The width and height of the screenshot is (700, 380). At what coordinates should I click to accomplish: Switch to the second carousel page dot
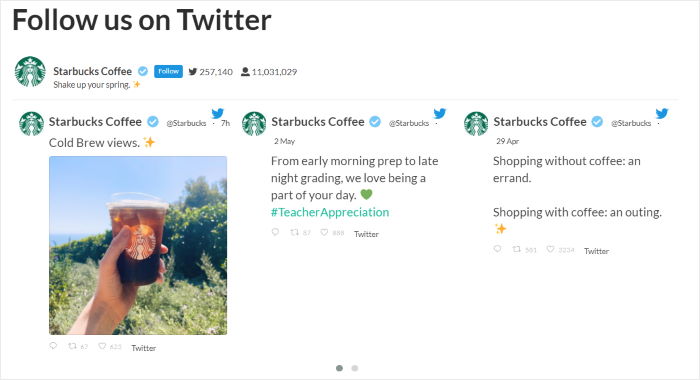click(355, 368)
